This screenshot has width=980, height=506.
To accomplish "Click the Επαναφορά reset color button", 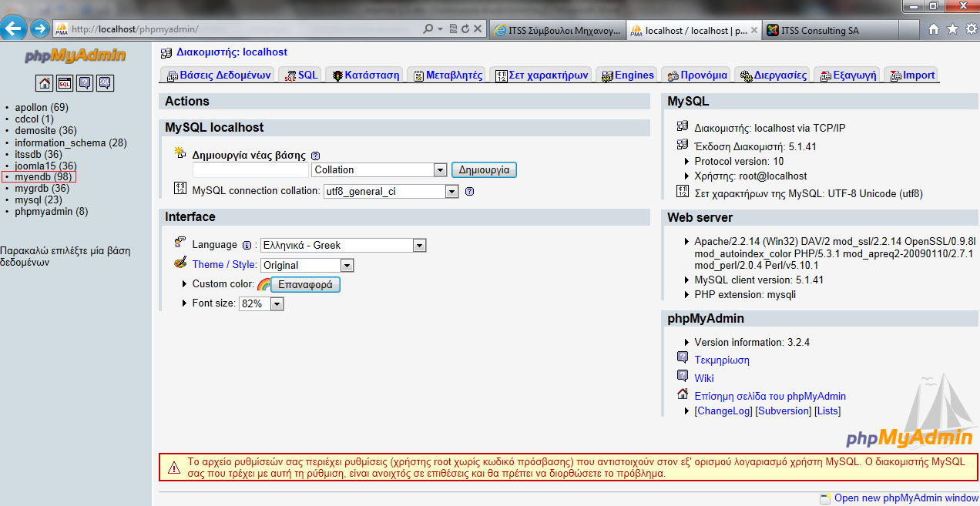I will tap(305, 285).
